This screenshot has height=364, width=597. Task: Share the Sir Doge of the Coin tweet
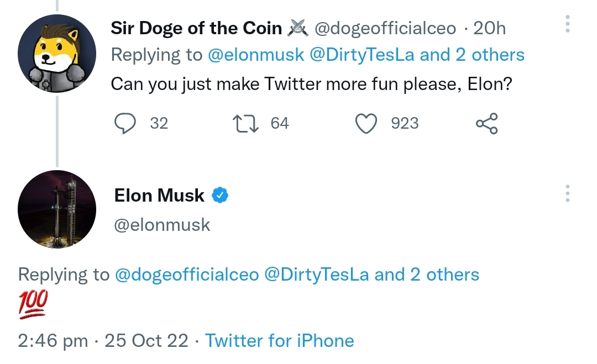point(486,123)
